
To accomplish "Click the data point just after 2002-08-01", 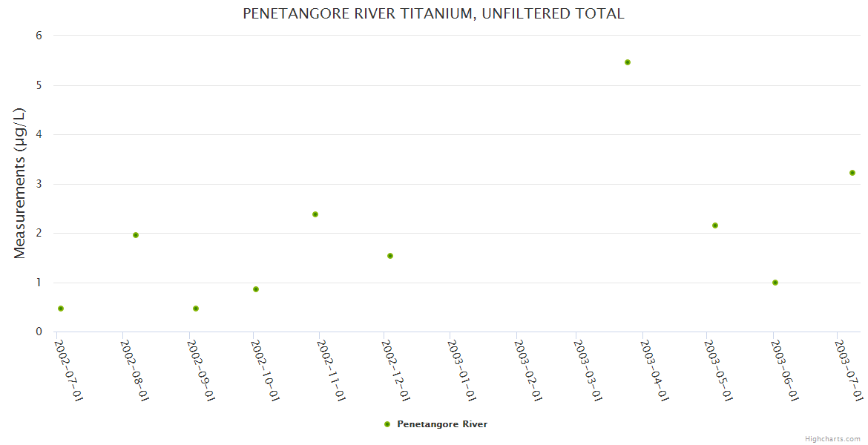I will 136,235.
